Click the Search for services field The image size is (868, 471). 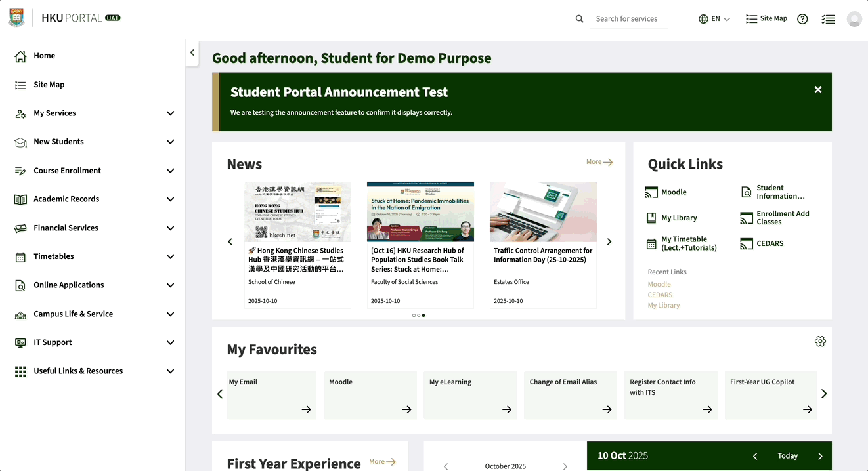pyautogui.click(x=628, y=19)
